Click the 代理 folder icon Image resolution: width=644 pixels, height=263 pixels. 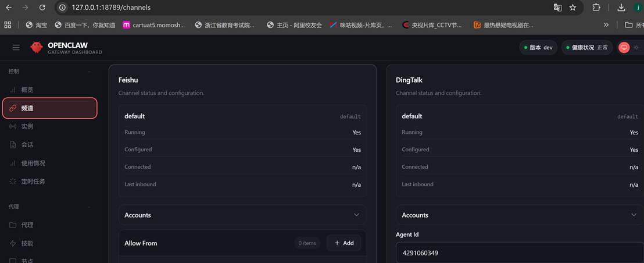13,225
